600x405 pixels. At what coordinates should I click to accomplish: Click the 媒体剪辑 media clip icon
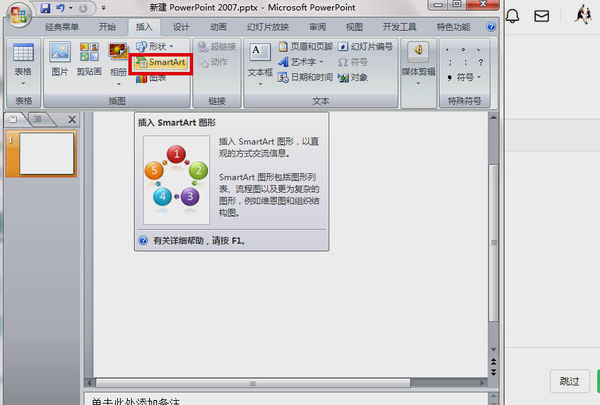(x=418, y=52)
